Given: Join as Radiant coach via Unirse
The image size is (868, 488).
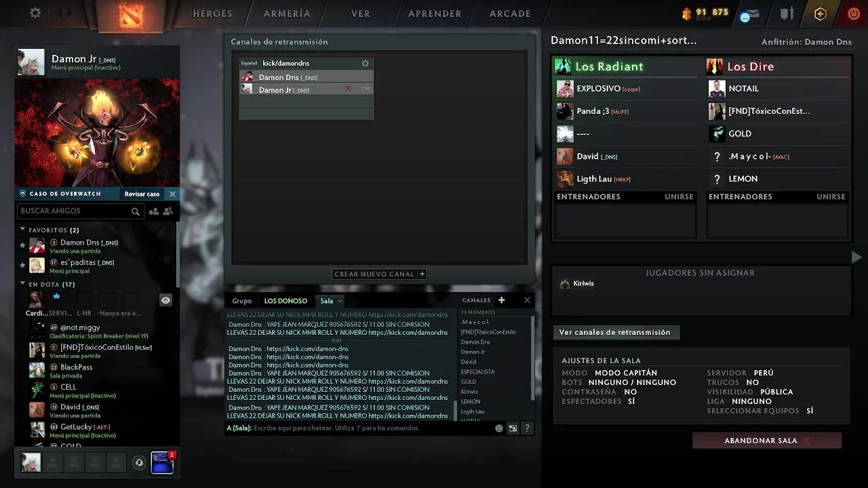Looking at the screenshot, I should (x=679, y=197).
